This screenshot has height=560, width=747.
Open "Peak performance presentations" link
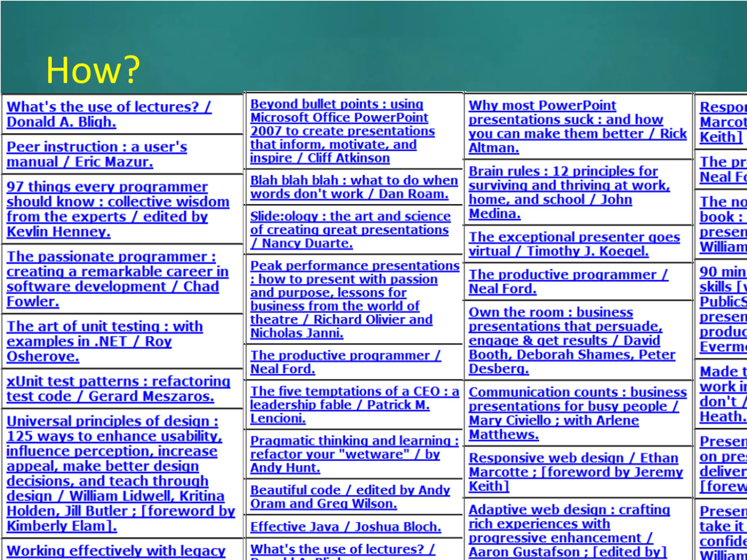[x=355, y=299]
